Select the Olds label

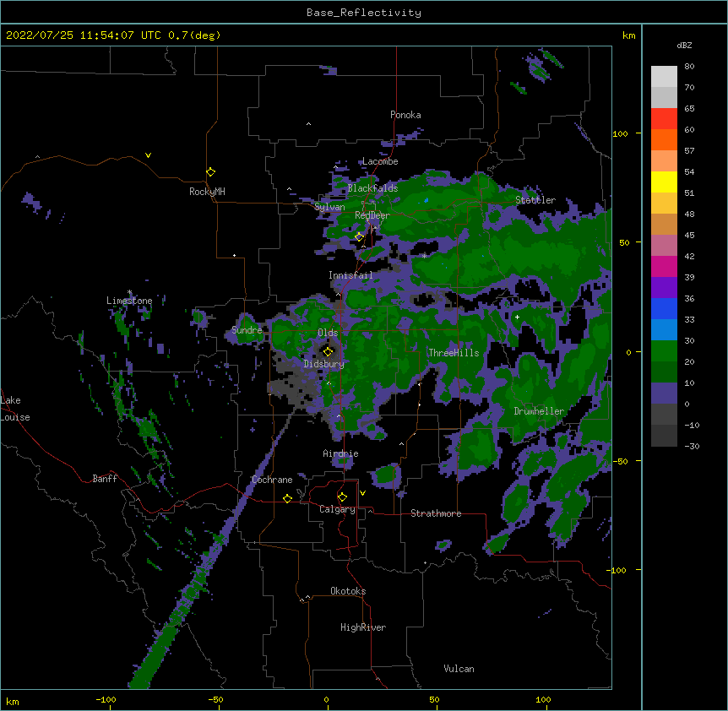(328, 333)
